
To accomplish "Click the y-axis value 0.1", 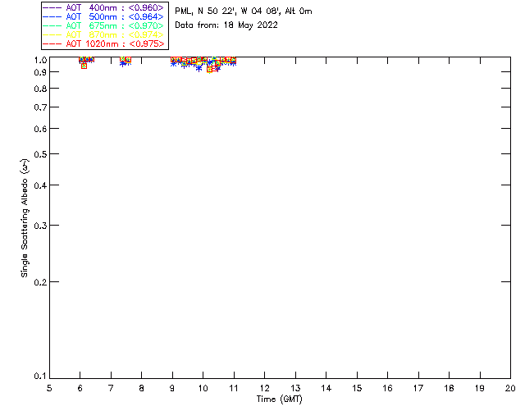I will pyautogui.click(x=40, y=377).
